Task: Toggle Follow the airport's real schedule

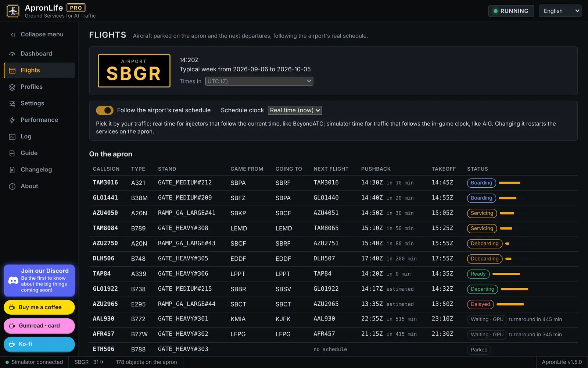Action: click(104, 110)
